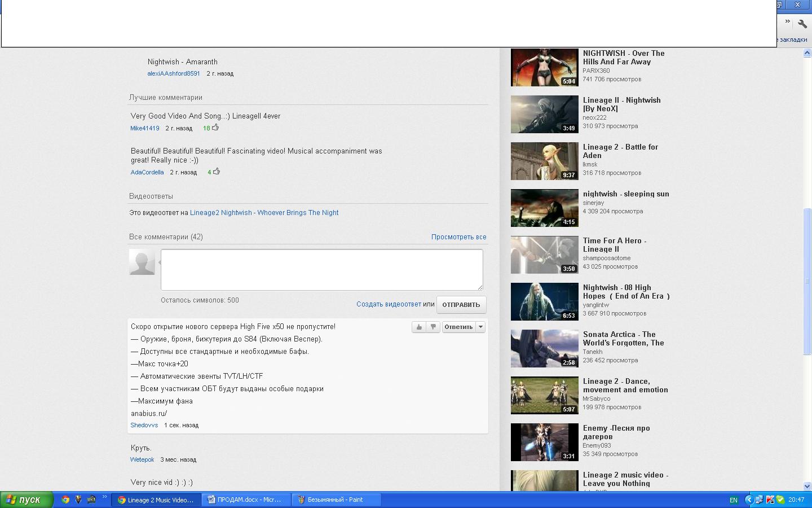812x508 pixels.
Task: Click 'Осталось символов: 500' counter text
Action: click(x=200, y=300)
